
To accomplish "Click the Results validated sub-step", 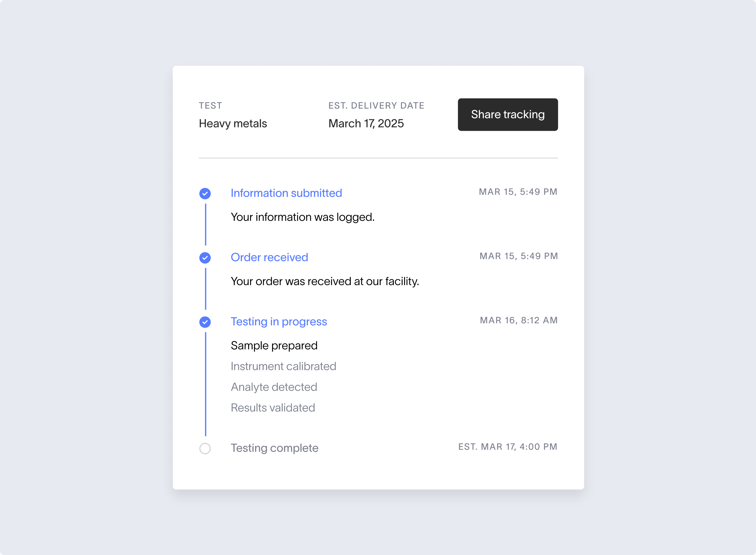I will click(273, 408).
